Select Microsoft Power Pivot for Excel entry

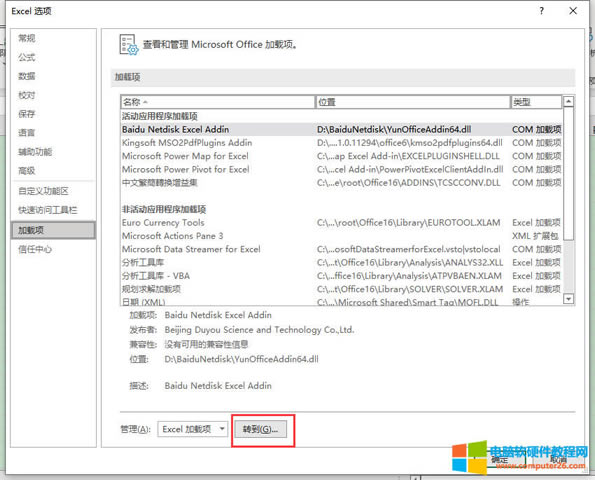[x=341, y=169]
